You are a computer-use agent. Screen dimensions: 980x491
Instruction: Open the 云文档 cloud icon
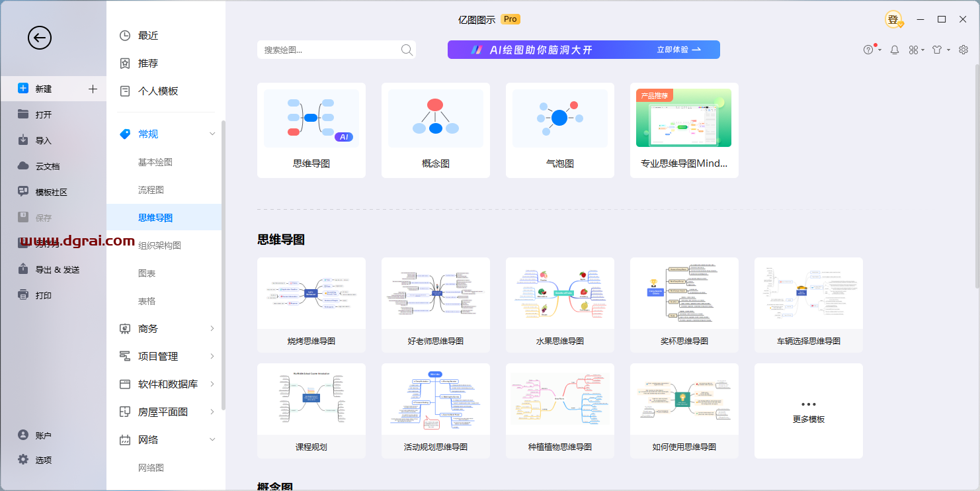23,165
